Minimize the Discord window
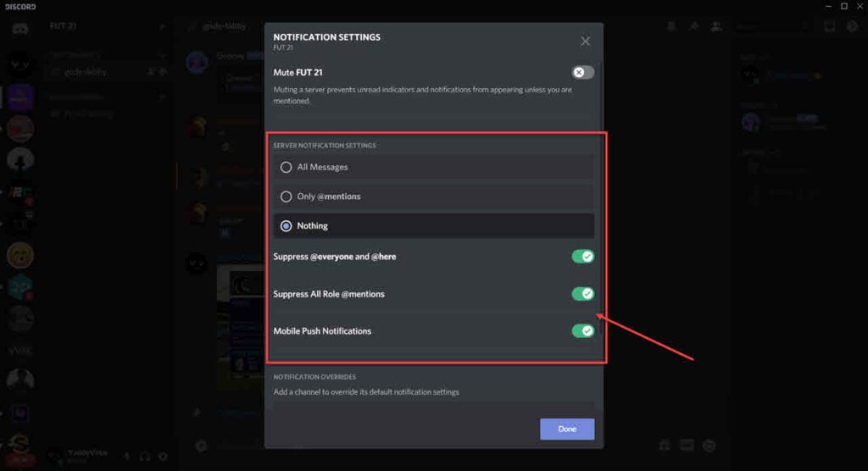The image size is (868, 471). click(x=828, y=6)
